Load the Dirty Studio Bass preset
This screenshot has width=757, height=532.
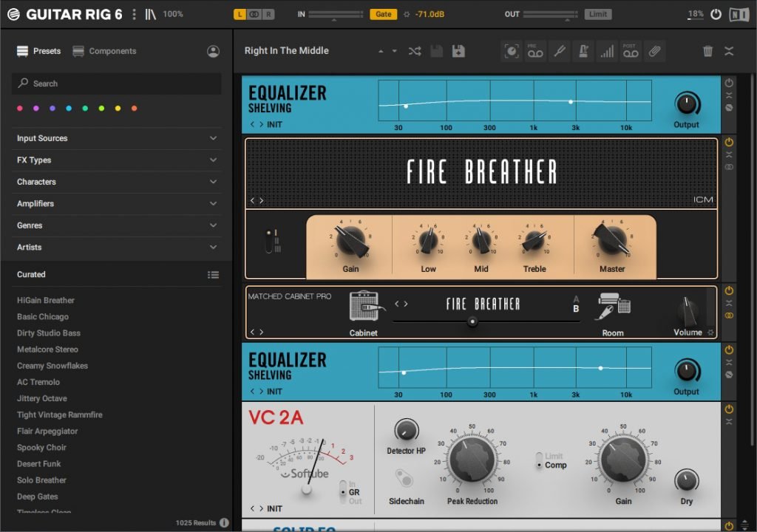click(49, 333)
